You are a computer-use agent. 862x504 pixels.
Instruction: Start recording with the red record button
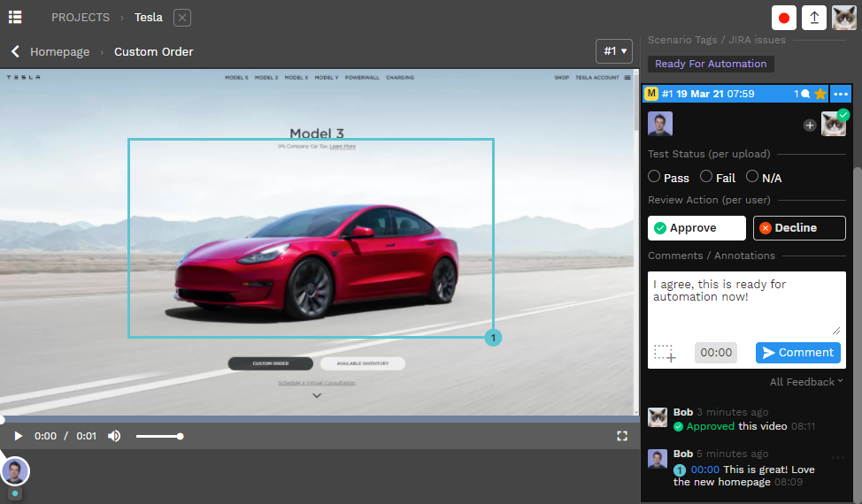click(783, 18)
